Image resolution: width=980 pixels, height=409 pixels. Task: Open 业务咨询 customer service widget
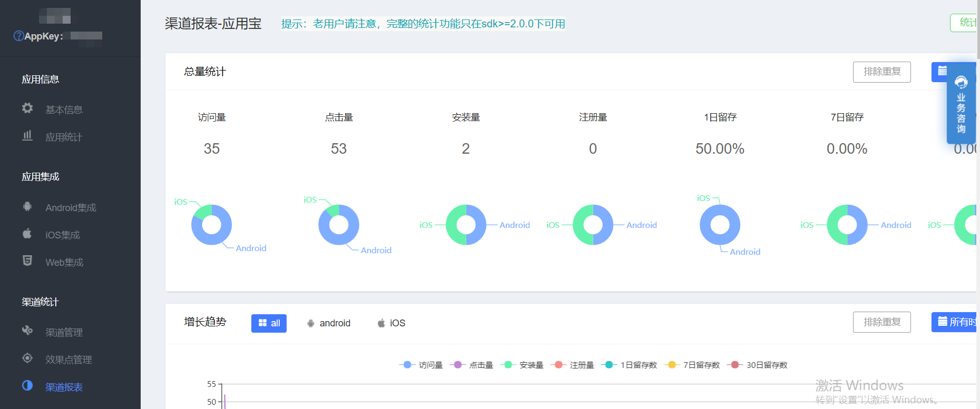pos(961,104)
